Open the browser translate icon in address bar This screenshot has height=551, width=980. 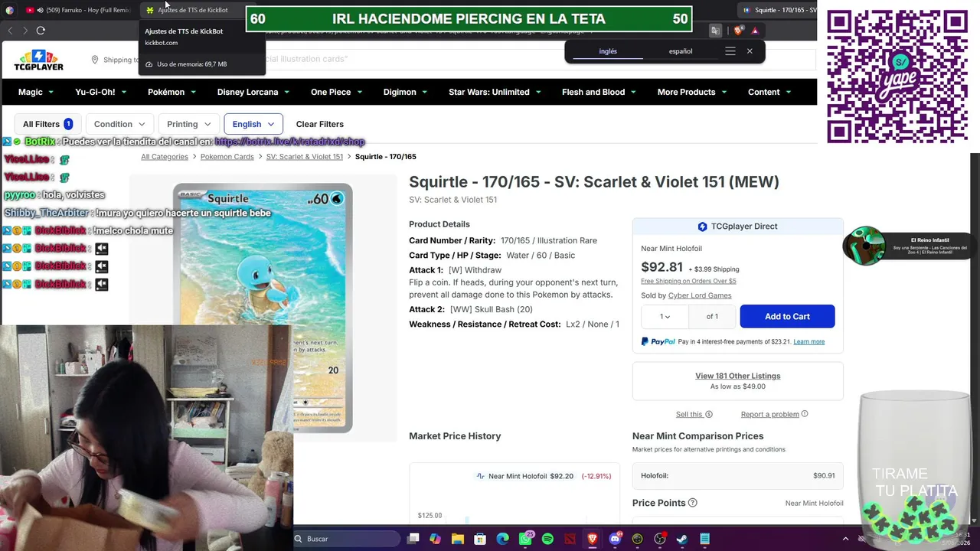coord(715,31)
